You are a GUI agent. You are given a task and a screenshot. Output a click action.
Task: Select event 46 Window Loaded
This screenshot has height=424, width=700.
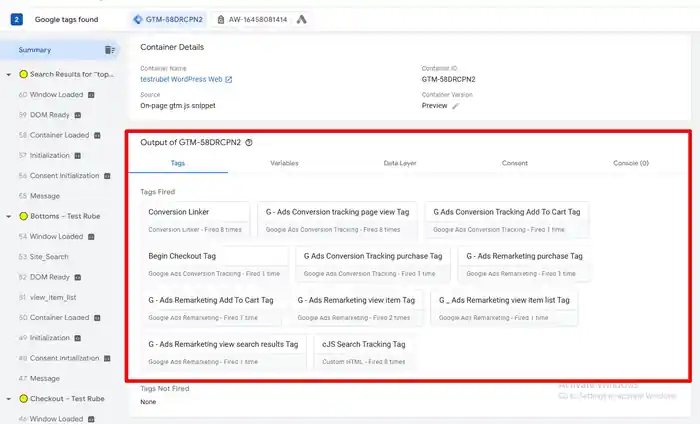[51, 419]
